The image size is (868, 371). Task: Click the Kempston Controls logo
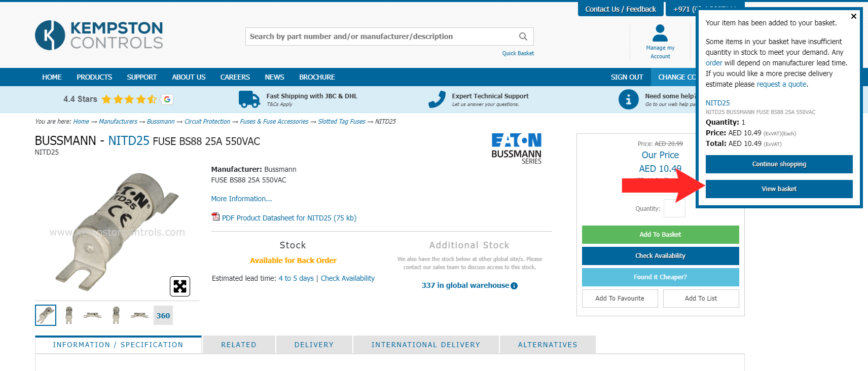(x=99, y=35)
